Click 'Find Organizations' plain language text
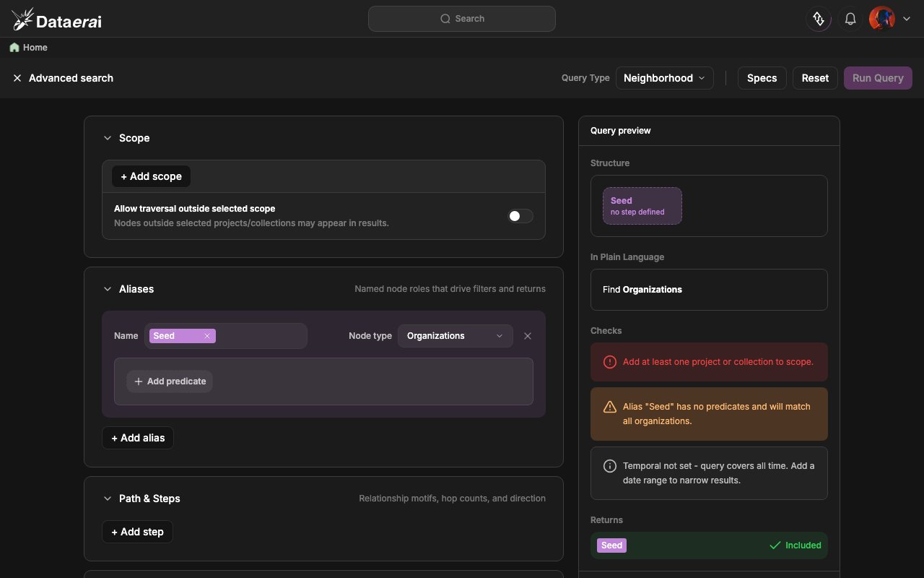Screen dimensions: 924x578 642,290
